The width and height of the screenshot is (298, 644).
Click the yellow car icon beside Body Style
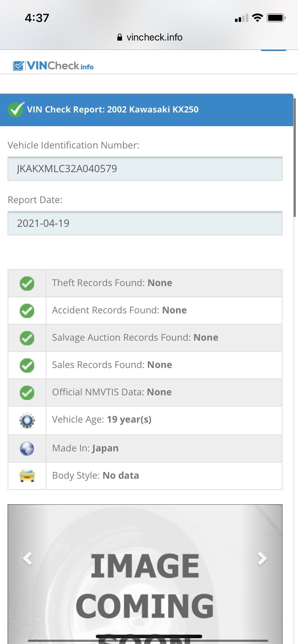[27, 475]
